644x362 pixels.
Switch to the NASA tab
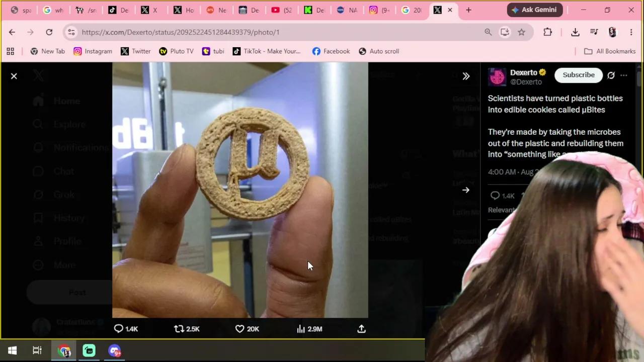pos(347,10)
